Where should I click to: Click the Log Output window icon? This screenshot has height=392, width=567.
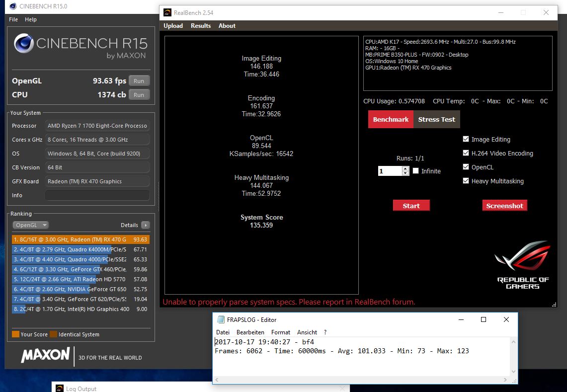point(60,389)
